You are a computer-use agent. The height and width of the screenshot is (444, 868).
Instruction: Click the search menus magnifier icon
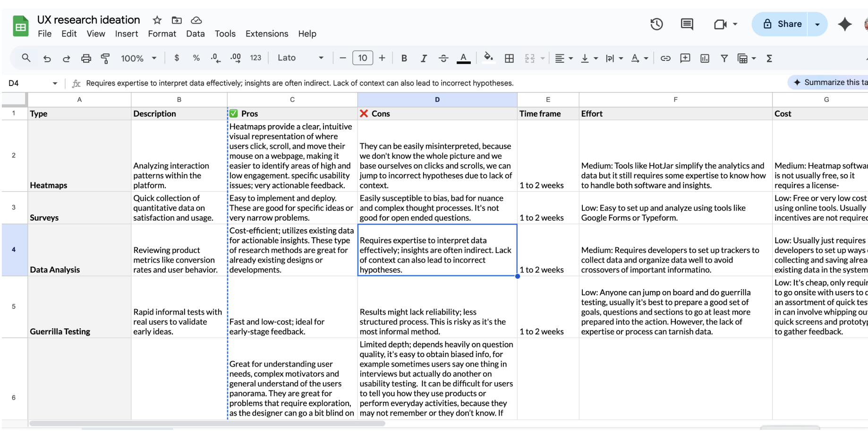pos(26,58)
